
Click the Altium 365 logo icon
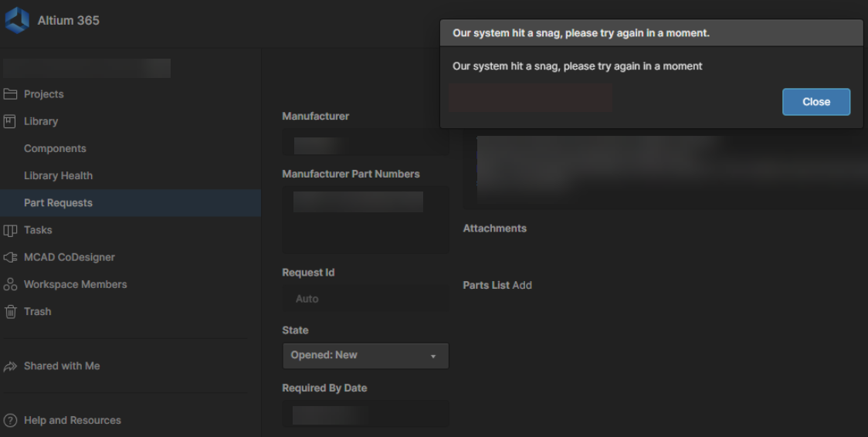[16, 21]
